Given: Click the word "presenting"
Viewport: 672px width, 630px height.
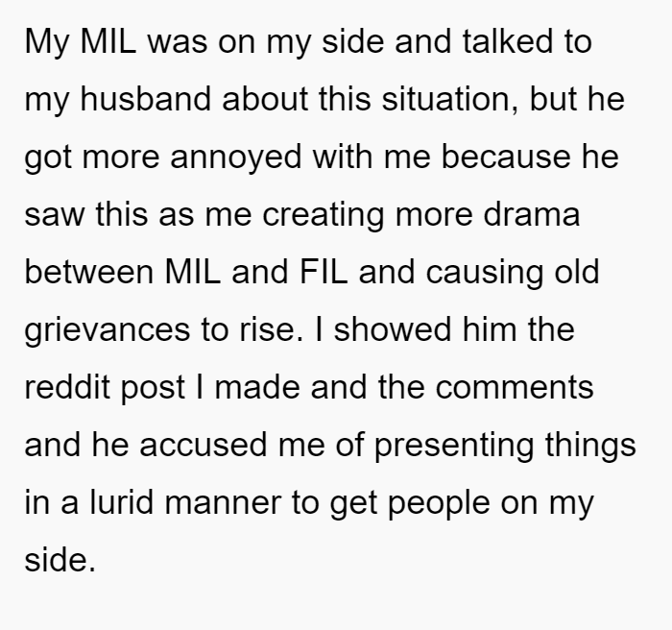Looking at the screenshot, I should click(454, 446).
